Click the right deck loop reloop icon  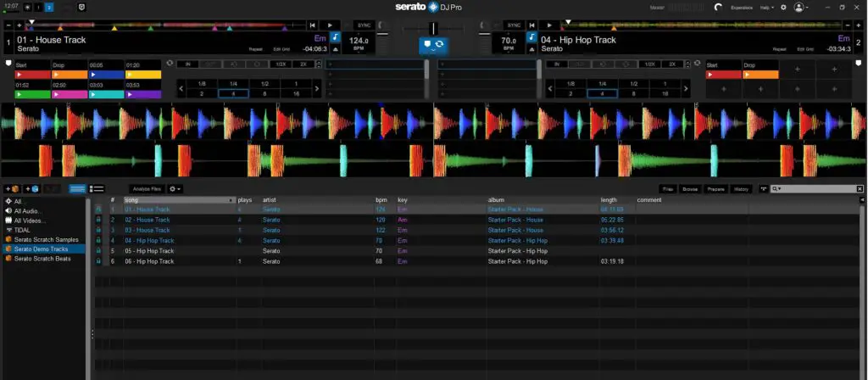[698, 63]
